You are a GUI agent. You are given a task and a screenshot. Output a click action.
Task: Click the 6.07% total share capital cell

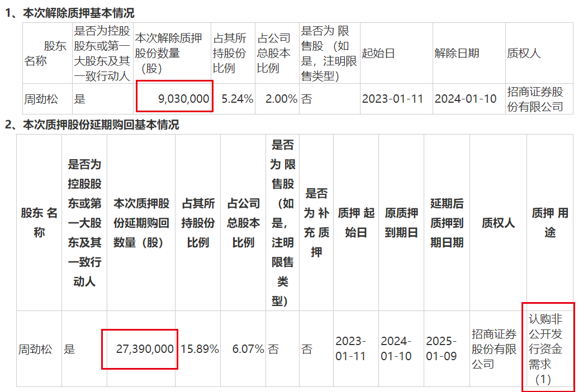coord(243,349)
